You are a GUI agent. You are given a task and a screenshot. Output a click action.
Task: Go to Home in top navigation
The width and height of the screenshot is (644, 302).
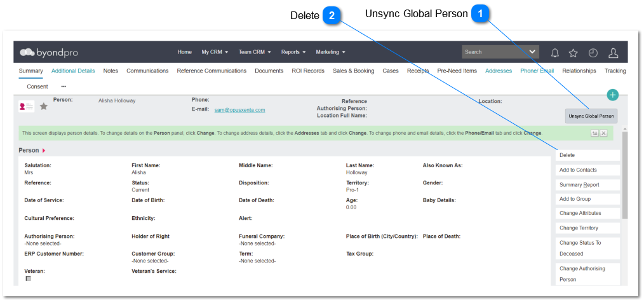click(184, 52)
